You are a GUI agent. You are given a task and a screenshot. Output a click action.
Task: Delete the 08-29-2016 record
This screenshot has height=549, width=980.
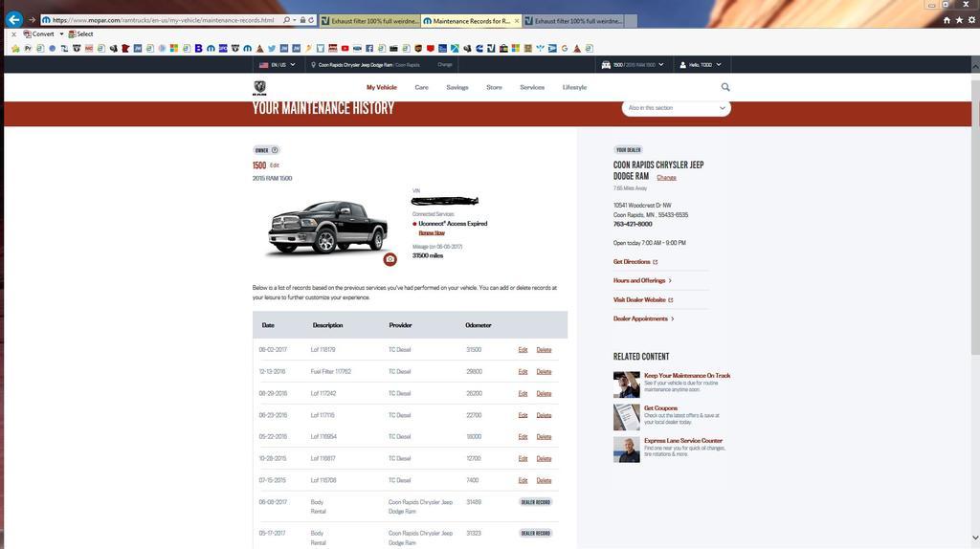(x=544, y=393)
